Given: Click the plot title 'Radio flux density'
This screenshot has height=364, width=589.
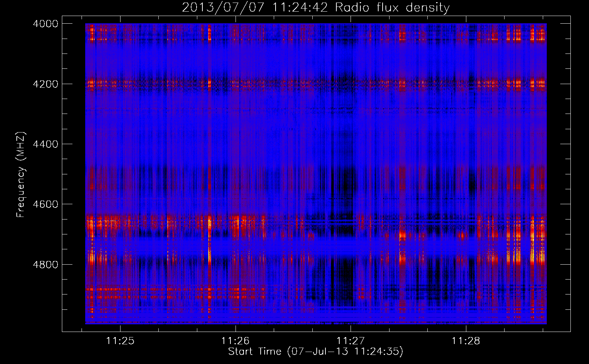Looking at the screenshot, I should (392, 8).
